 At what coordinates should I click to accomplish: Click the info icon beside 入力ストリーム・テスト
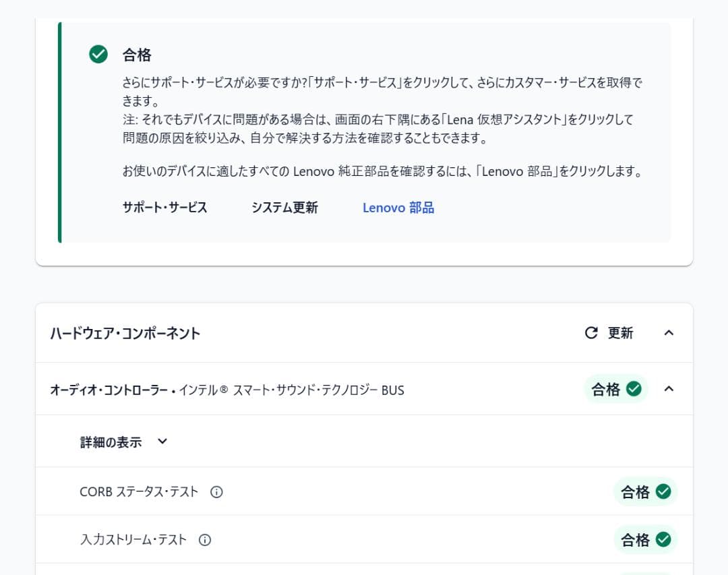205,540
